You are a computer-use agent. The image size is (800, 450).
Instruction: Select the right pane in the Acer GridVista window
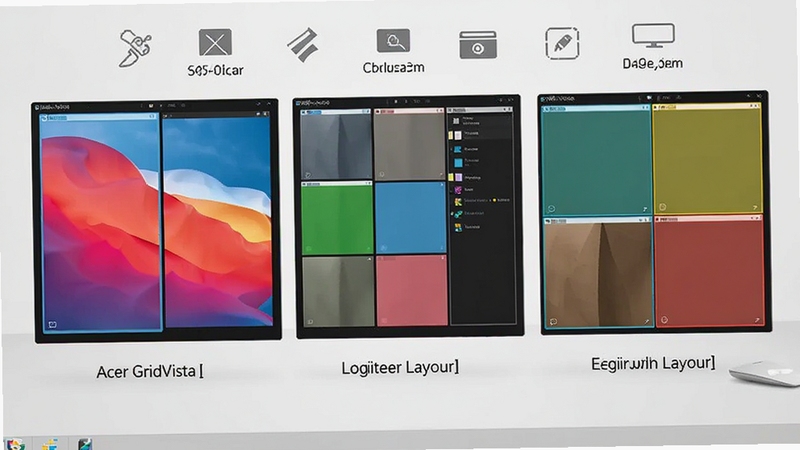[x=216, y=219]
